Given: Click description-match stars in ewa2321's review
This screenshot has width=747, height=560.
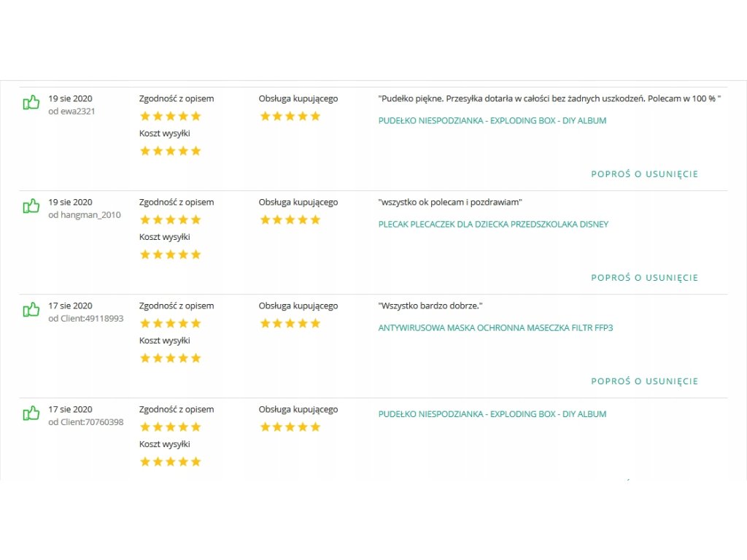Looking at the screenshot, I should click(x=170, y=116).
